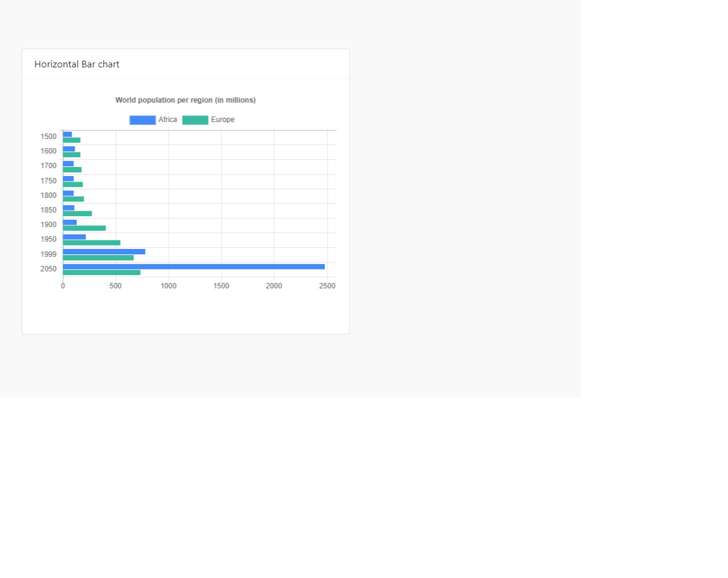
Task: Toggle the Africa dataset legend label
Action: (x=167, y=120)
